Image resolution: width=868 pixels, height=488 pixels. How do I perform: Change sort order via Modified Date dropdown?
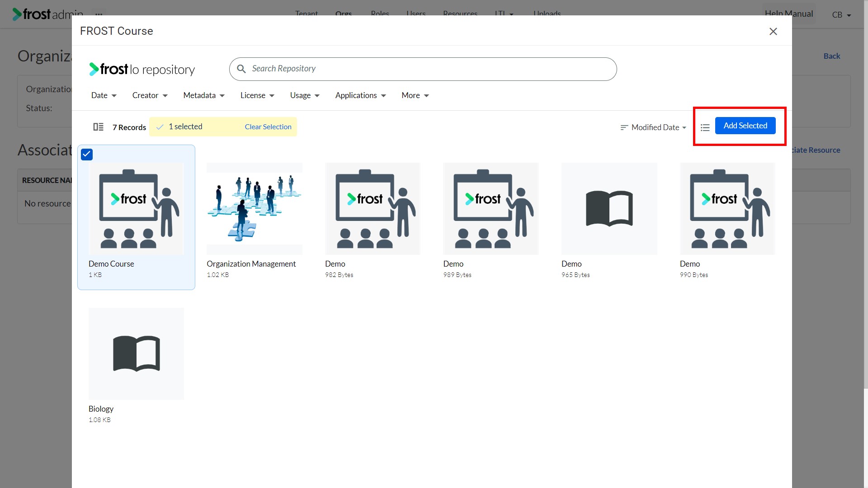(659, 127)
